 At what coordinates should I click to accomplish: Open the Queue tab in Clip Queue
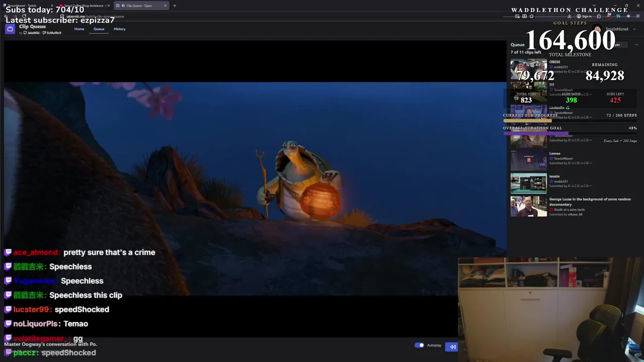(99, 29)
